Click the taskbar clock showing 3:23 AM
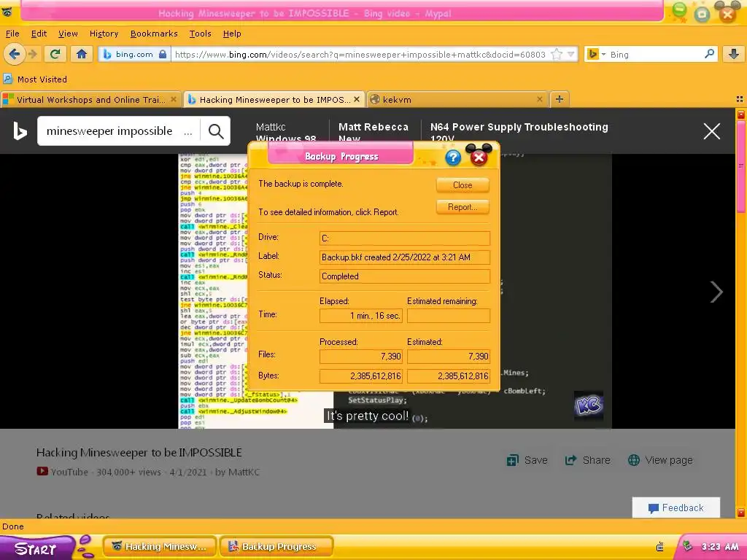Image resolution: width=747 pixels, height=560 pixels. coord(720,546)
